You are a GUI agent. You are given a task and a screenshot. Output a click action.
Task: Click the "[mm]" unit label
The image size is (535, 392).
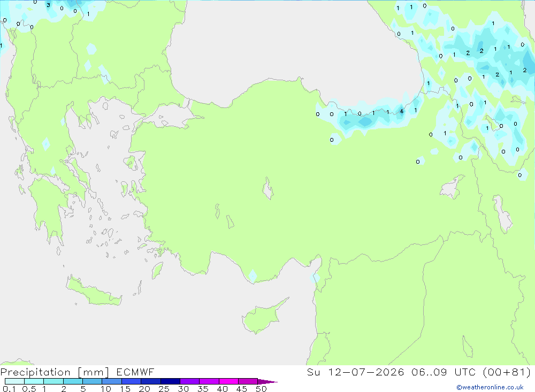click(x=94, y=372)
